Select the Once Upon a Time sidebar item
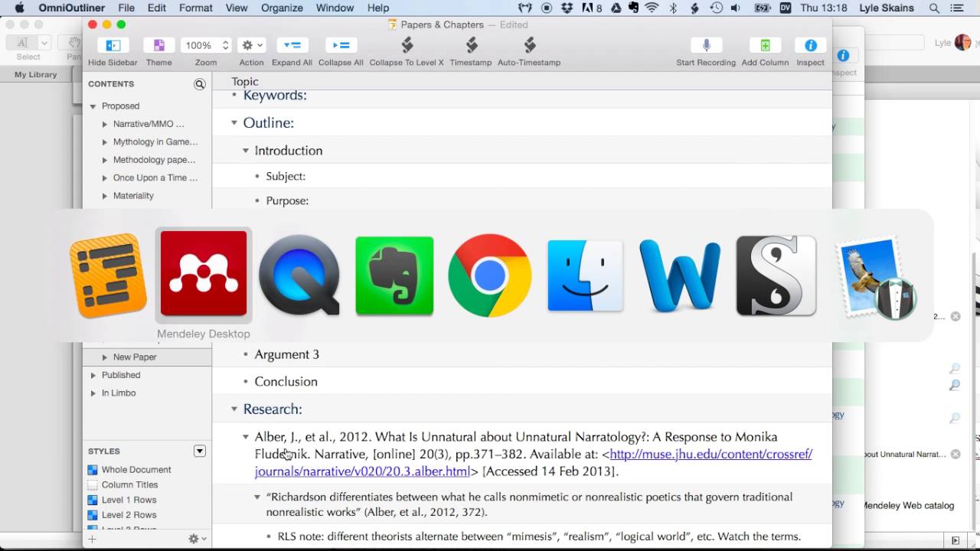Viewport: 980px width, 551px height. 155,178
